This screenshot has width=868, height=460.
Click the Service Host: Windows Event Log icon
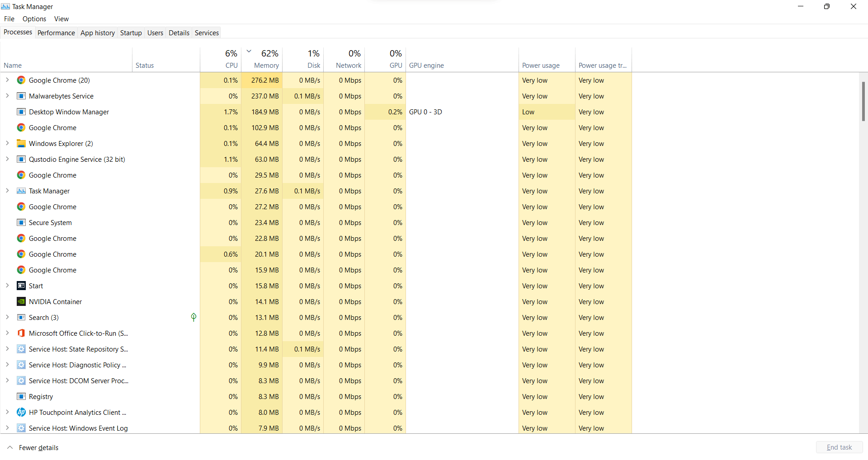coord(21,428)
